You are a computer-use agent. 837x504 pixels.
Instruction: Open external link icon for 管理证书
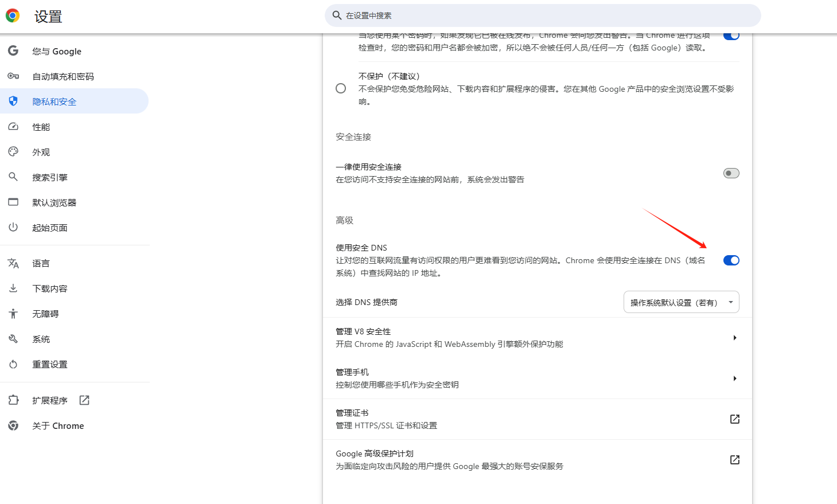pyautogui.click(x=734, y=419)
